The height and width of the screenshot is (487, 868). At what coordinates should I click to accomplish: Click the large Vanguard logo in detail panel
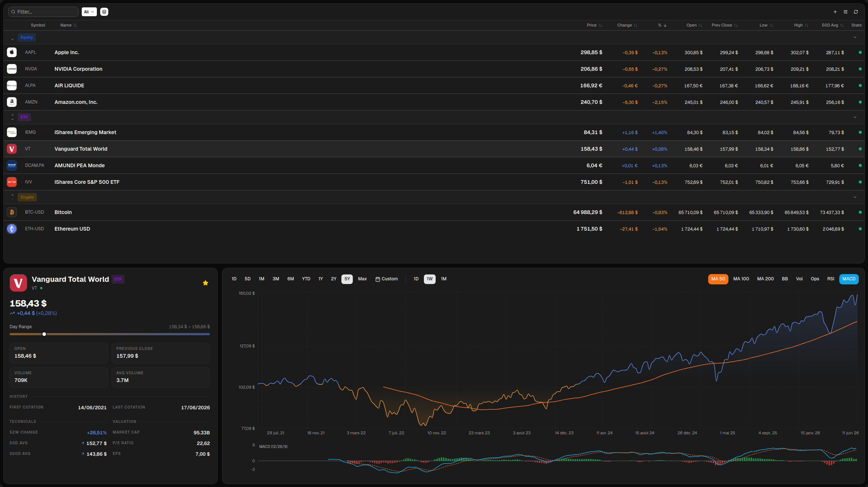pos(18,283)
